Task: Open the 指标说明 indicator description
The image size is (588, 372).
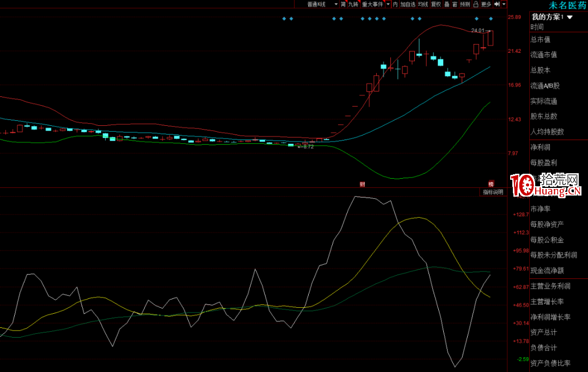Action: 493,192
